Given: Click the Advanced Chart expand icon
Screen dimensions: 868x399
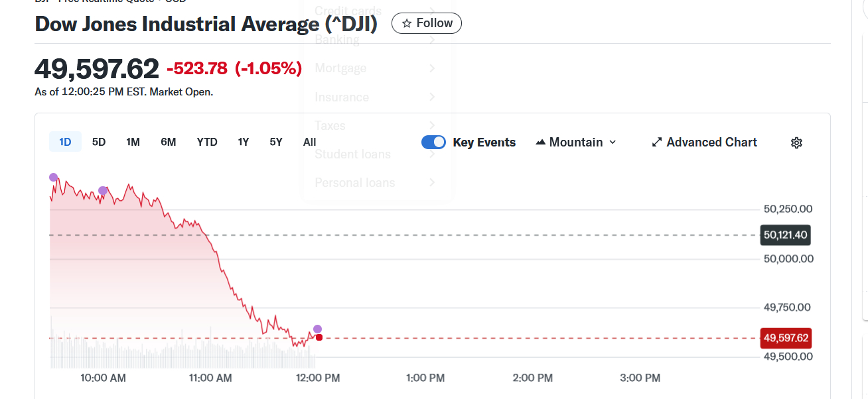Looking at the screenshot, I should click(657, 142).
